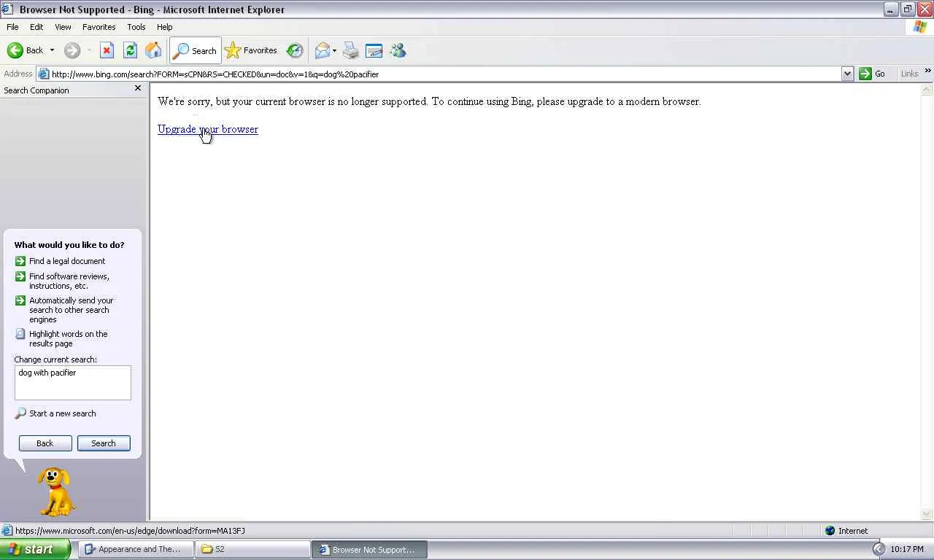Go to the Home page icon
The image size is (934, 560).
(x=153, y=50)
